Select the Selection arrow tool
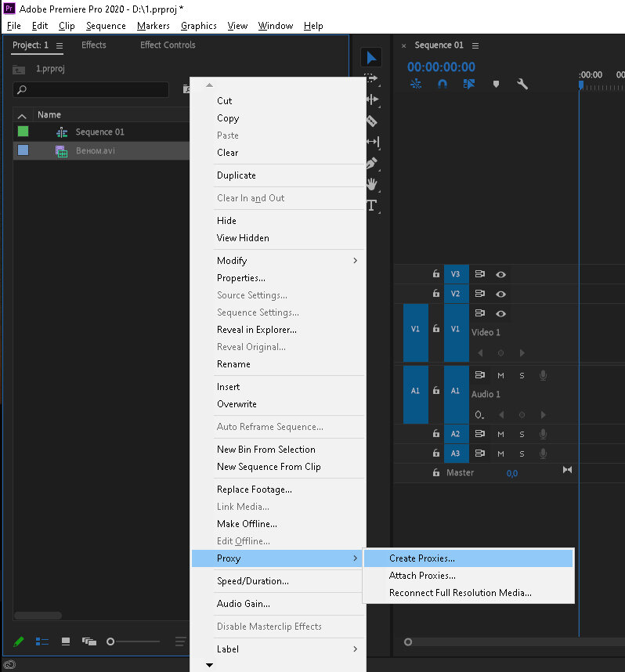Image resolution: width=625 pixels, height=672 pixels. (x=371, y=57)
